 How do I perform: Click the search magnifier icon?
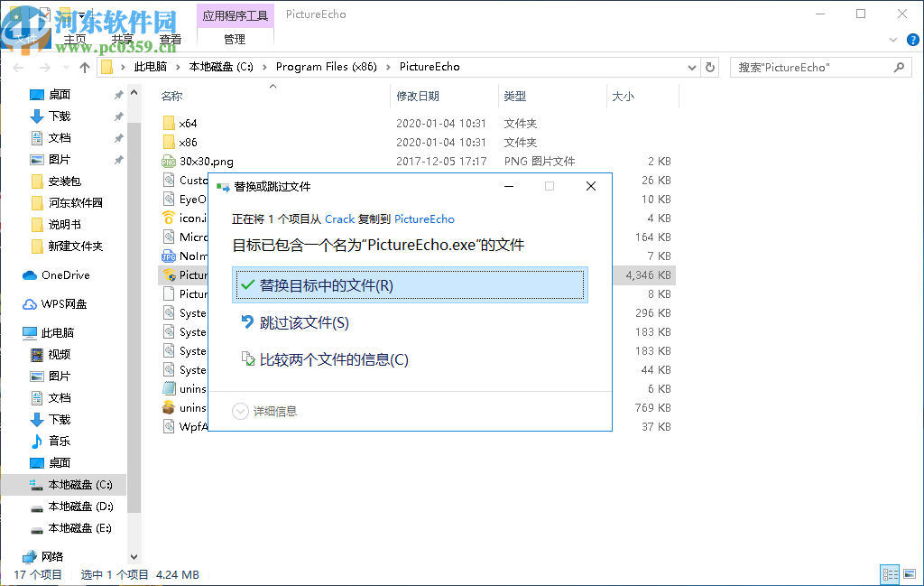coord(899,67)
